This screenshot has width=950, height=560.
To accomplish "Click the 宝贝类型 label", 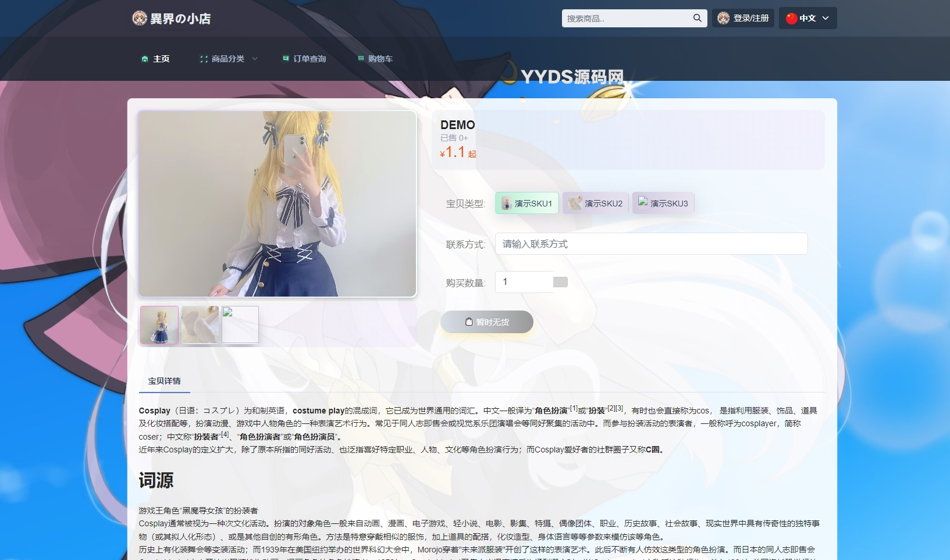I will pyautogui.click(x=465, y=204).
